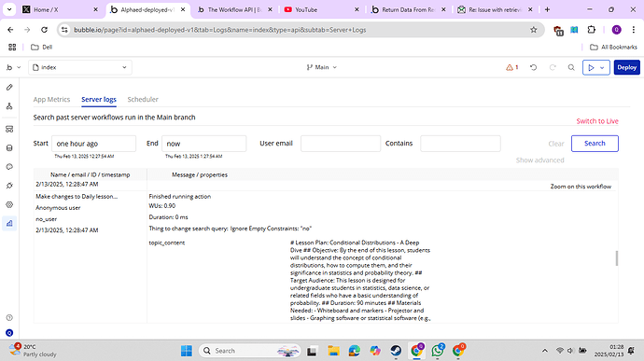Switch to Re: Issue with retrieving tab
The height and width of the screenshot is (361, 644).
coord(496,9)
